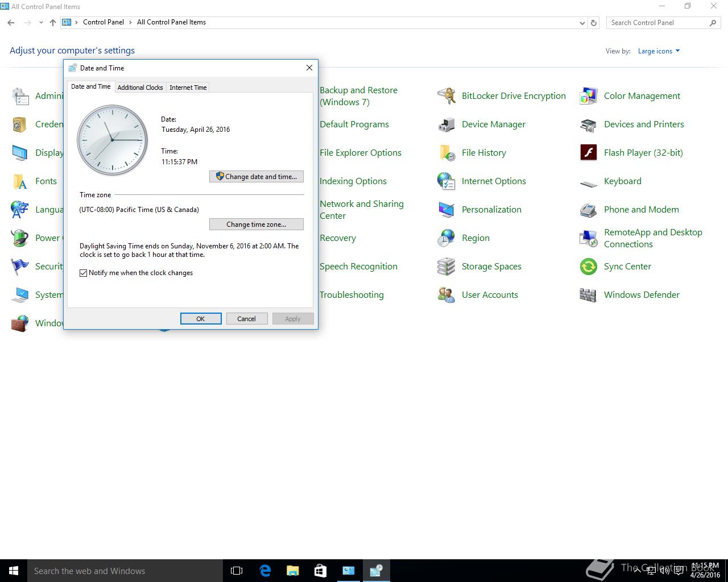Open Network and Sharing Center link

362,210
